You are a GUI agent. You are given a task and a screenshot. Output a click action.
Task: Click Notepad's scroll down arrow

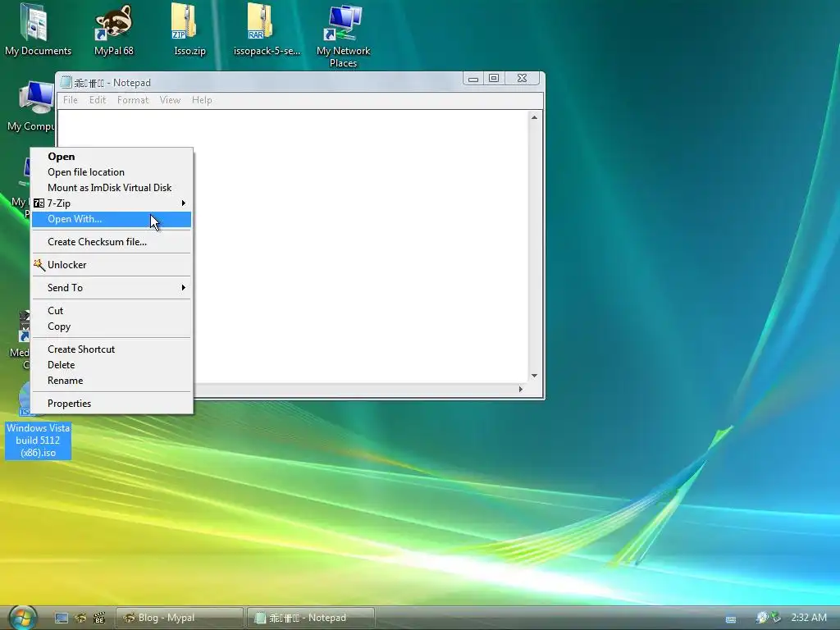[534, 376]
